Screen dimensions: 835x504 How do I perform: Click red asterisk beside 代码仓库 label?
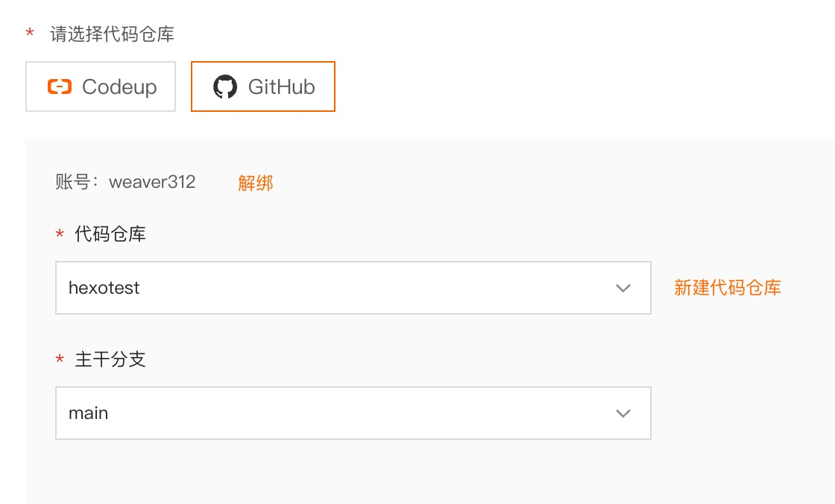[x=60, y=235]
